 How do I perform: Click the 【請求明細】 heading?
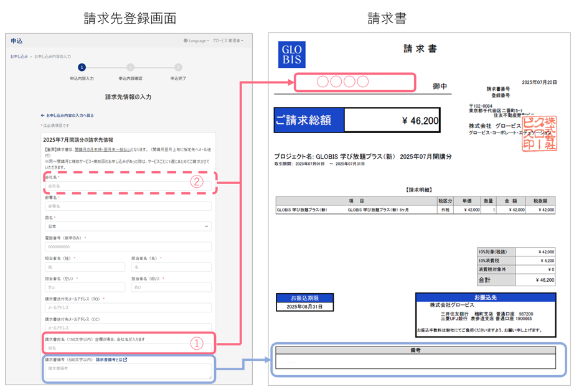419,190
